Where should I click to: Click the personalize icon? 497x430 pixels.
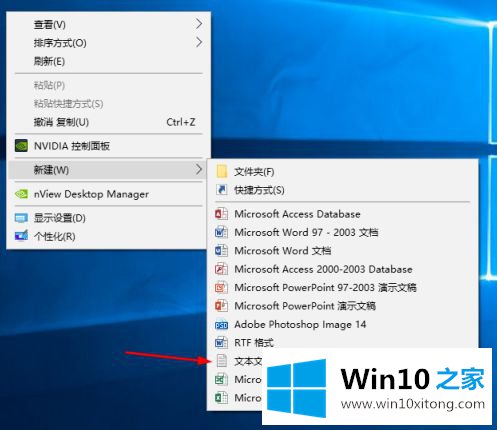pyautogui.click(x=21, y=236)
